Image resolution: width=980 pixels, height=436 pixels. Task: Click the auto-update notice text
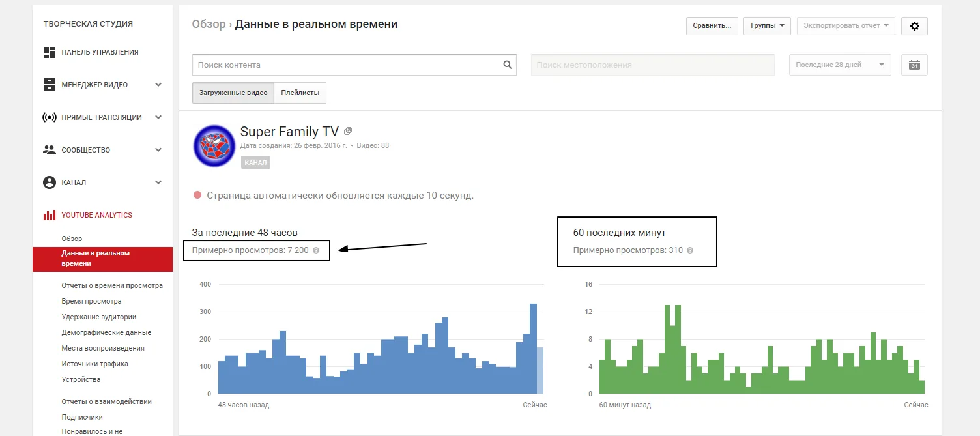click(x=340, y=196)
